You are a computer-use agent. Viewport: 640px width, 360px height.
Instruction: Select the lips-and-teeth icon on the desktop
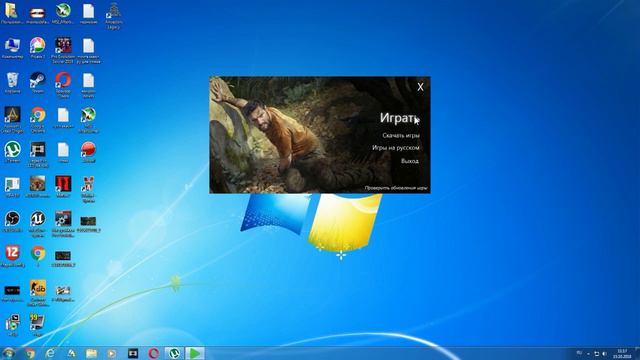[38, 13]
